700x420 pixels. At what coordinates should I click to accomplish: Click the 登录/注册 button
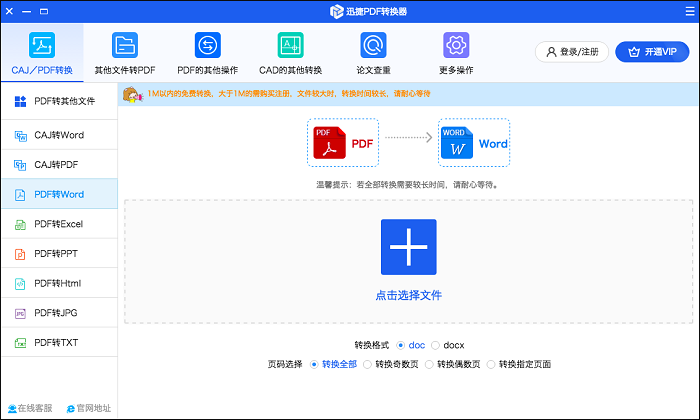pos(572,51)
